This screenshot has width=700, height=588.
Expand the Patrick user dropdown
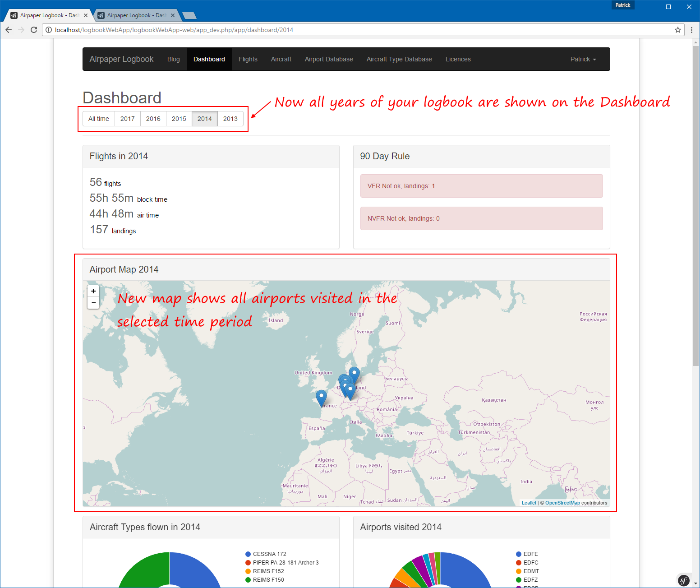pyautogui.click(x=583, y=59)
